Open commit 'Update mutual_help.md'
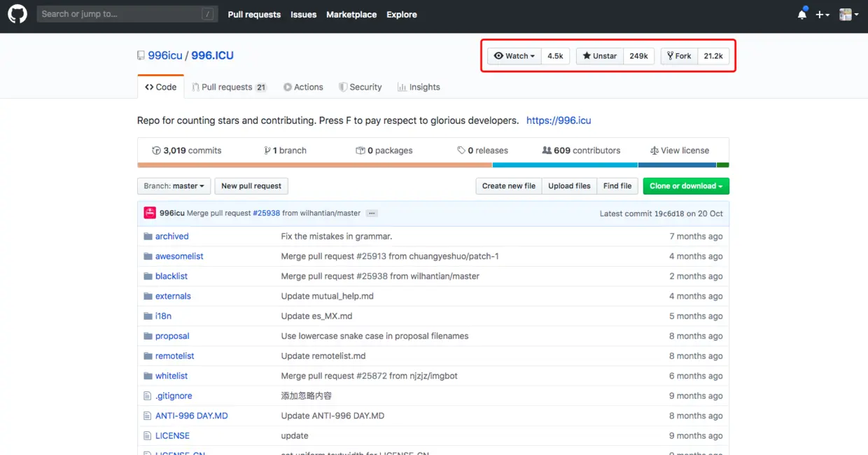The image size is (868, 455). [328, 296]
